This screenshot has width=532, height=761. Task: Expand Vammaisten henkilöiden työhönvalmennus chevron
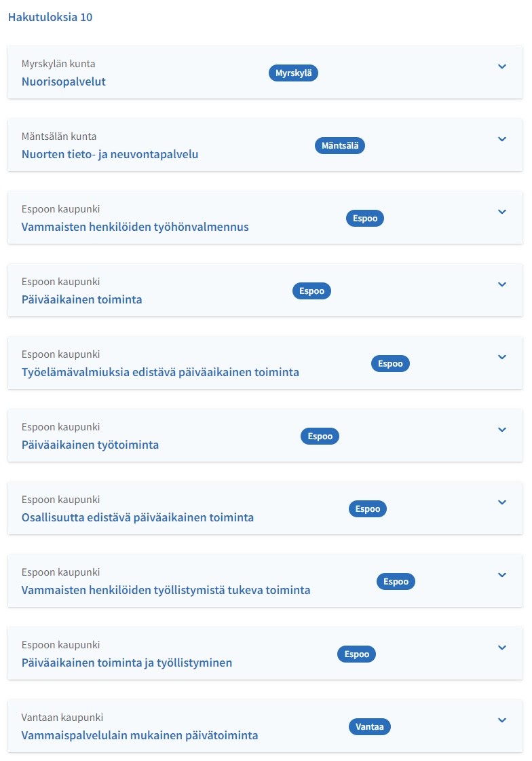coord(502,212)
